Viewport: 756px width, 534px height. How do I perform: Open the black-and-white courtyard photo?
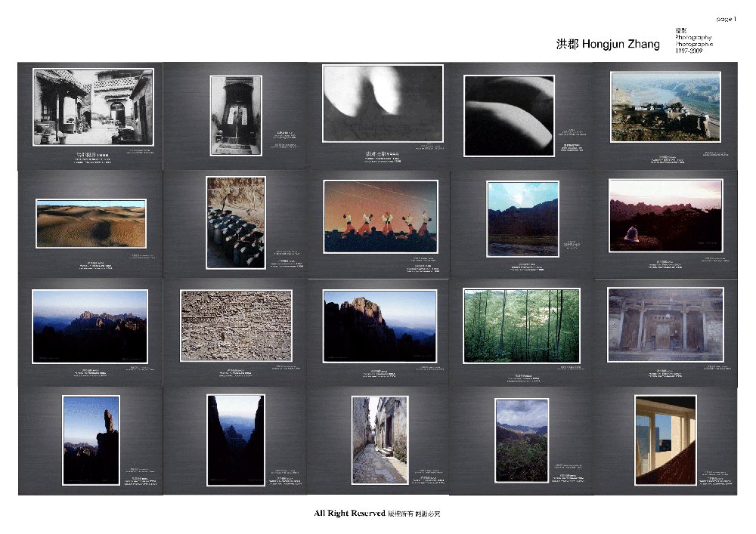93,106
